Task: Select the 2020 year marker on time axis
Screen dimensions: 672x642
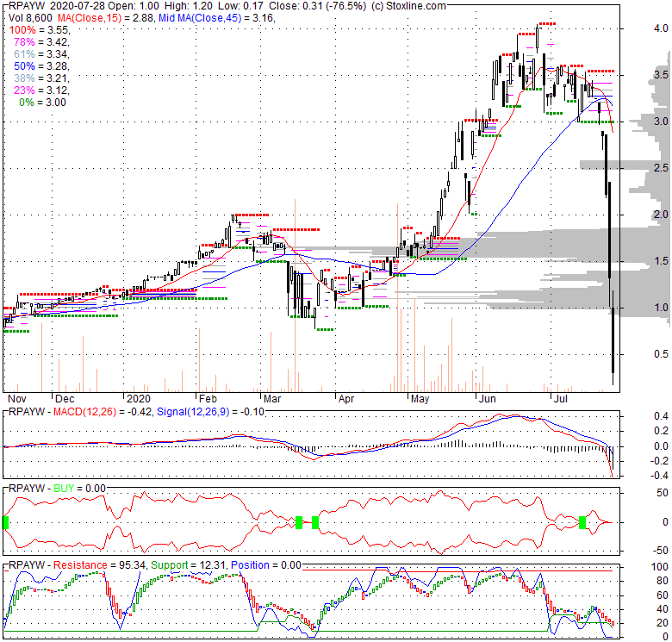Action: (x=137, y=400)
